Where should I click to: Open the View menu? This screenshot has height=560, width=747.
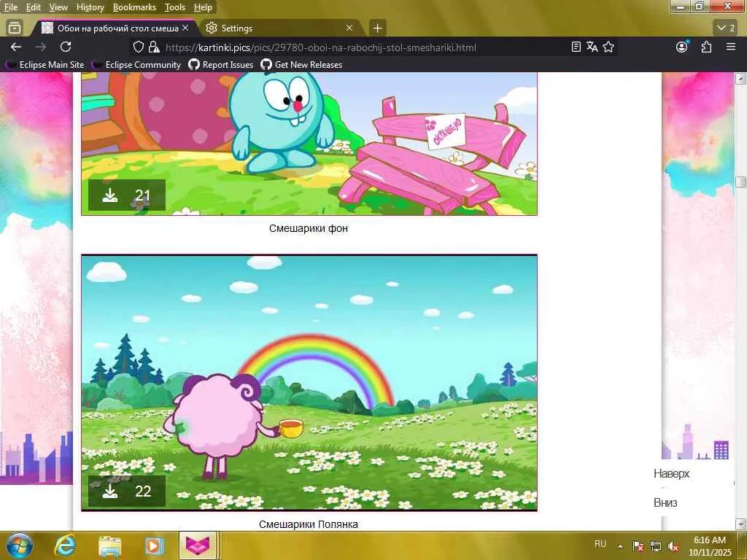pyautogui.click(x=58, y=7)
